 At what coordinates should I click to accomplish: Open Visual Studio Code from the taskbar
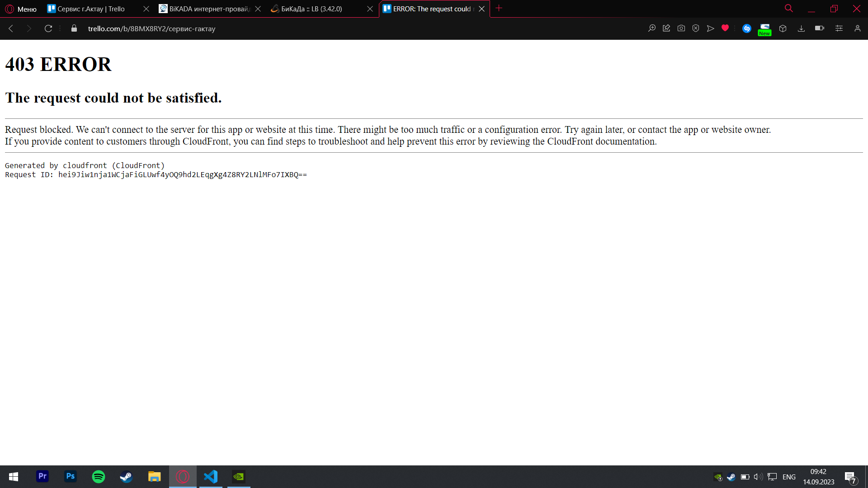point(211,477)
